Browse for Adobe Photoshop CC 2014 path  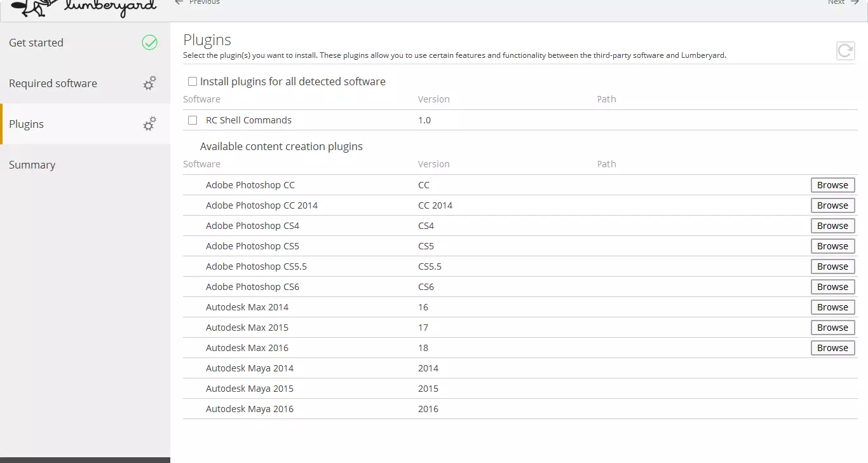(x=832, y=205)
